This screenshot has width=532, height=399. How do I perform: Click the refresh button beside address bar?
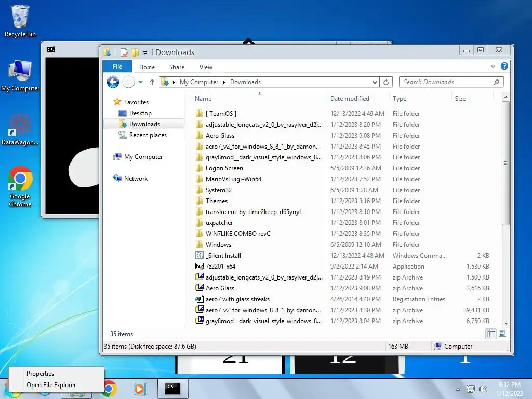point(386,82)
